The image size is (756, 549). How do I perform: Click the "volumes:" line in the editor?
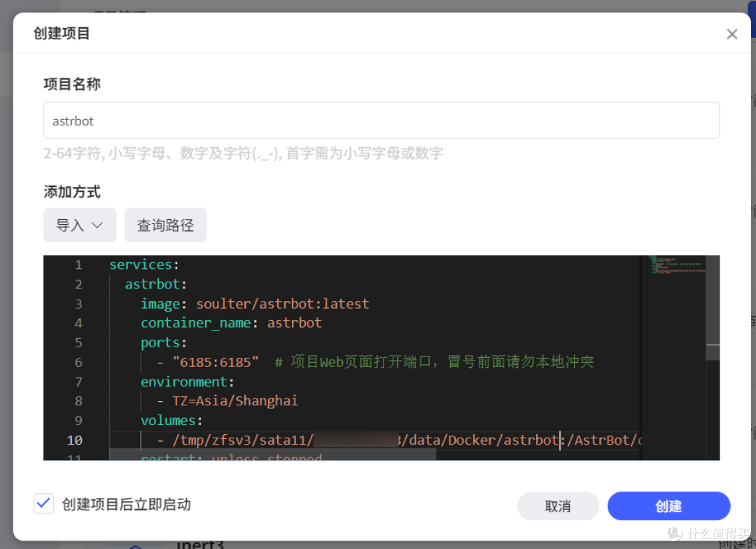171,420
